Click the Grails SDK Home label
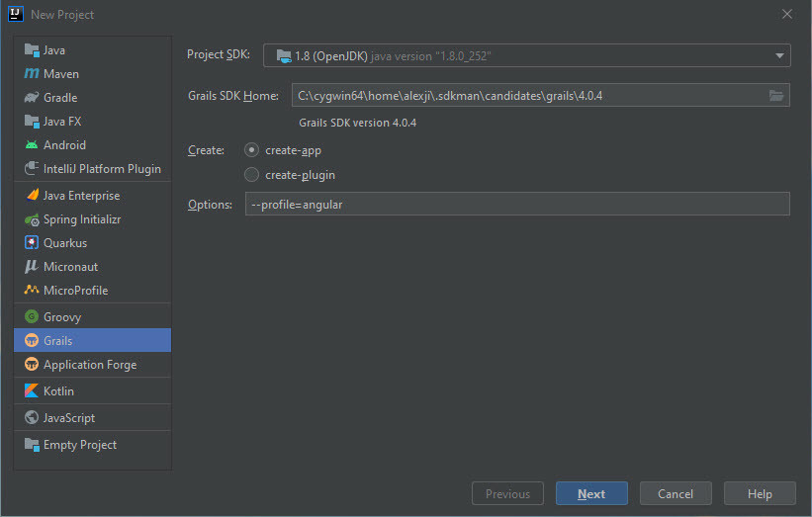The width and height of the screenshot is (812, 517). (x=233, y=96)
